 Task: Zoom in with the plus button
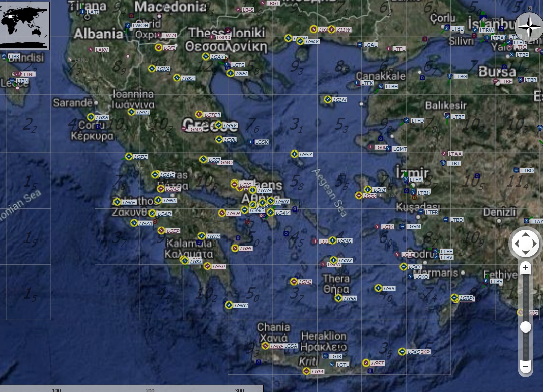tap(525, 268)
